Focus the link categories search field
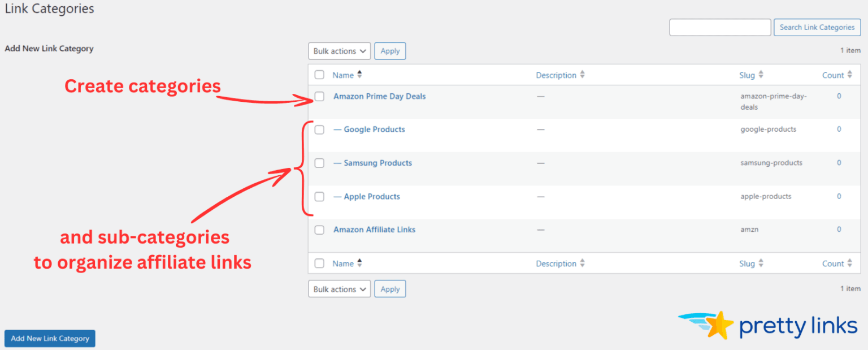 click(x=720, y=27)
